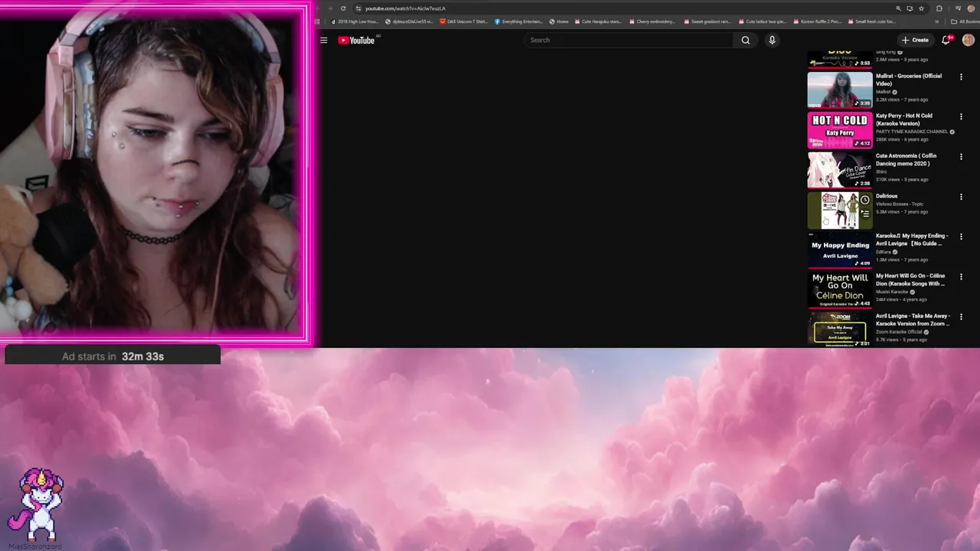Visit the Musisi Karaoke channel name
The image size is (980, 551).
pos(892,292)
